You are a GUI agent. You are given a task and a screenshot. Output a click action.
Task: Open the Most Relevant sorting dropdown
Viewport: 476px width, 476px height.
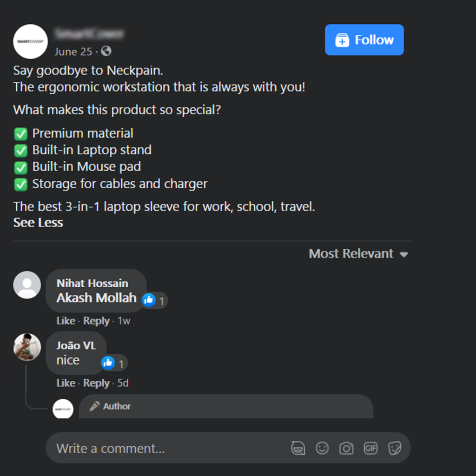point(358,254)
